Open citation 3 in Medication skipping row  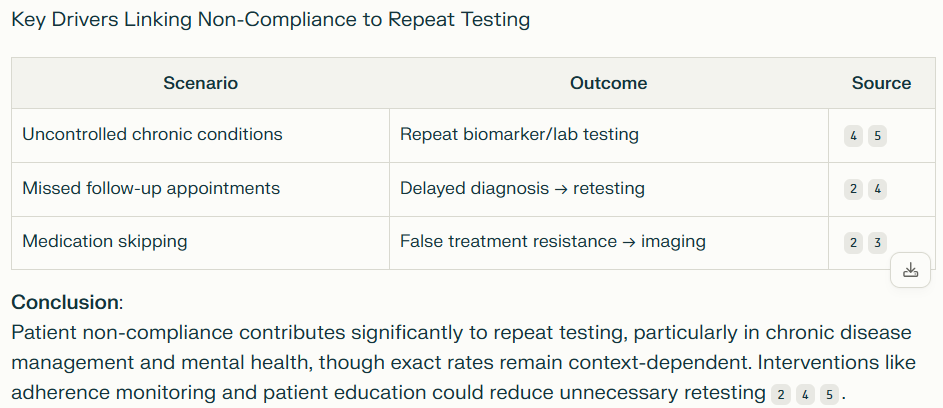(x=877, y=242)
